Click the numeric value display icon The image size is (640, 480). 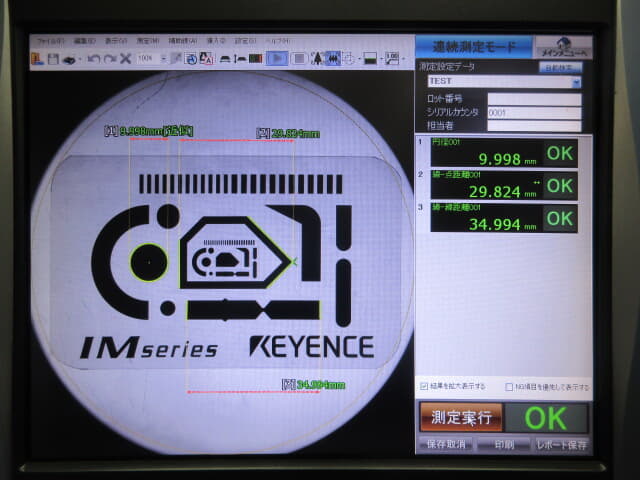[392, 59]
